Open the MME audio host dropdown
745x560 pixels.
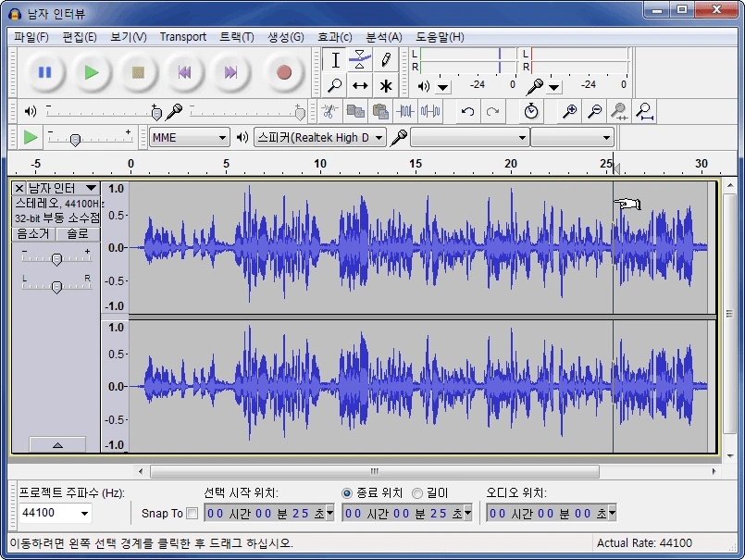[x=190, y=138]
